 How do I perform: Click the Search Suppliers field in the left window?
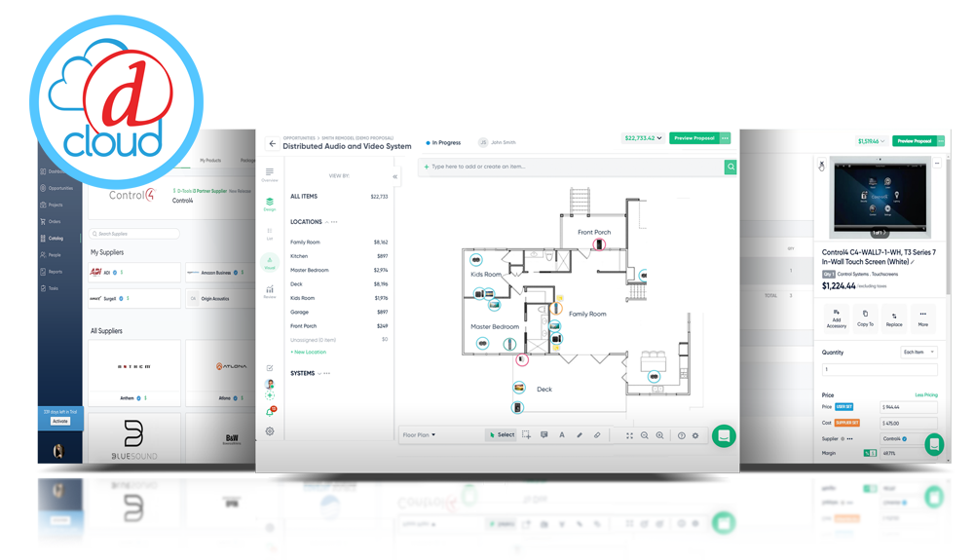pos(134,234)
